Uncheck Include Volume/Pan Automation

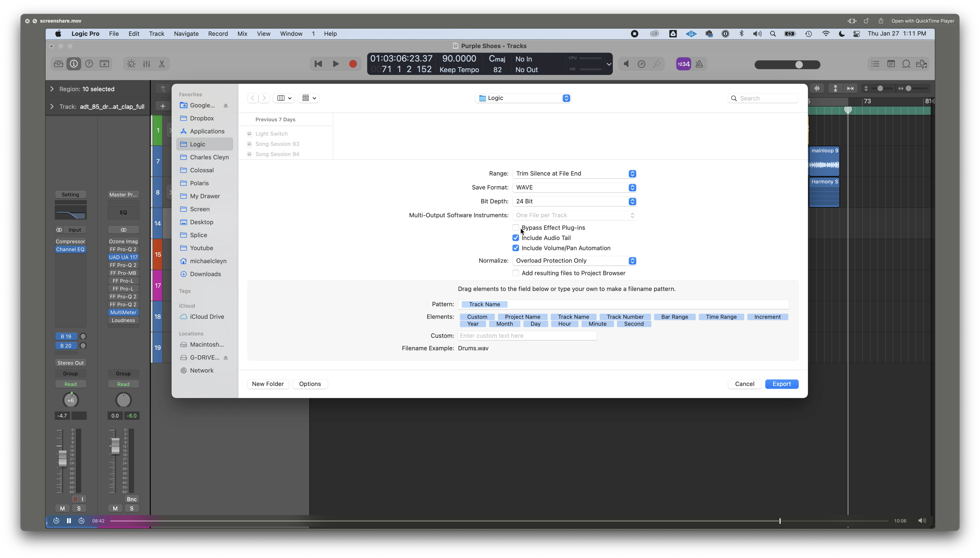[515, 248]
